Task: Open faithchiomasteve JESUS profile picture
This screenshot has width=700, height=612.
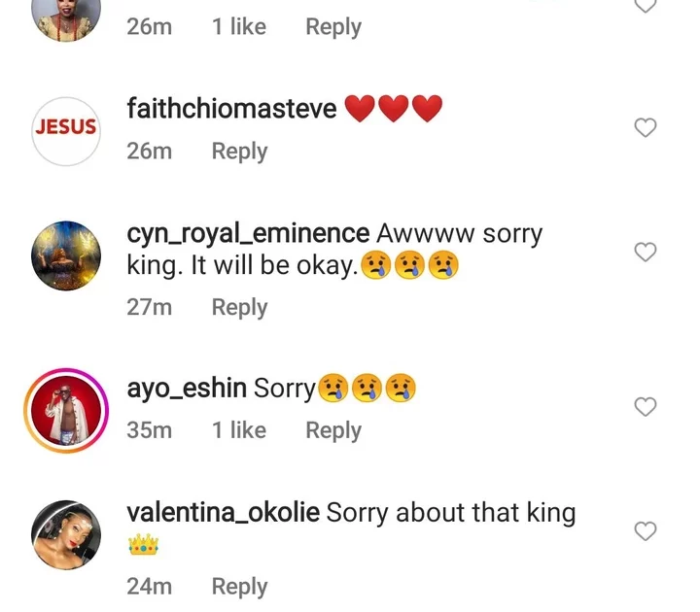Action: point(66,129)
